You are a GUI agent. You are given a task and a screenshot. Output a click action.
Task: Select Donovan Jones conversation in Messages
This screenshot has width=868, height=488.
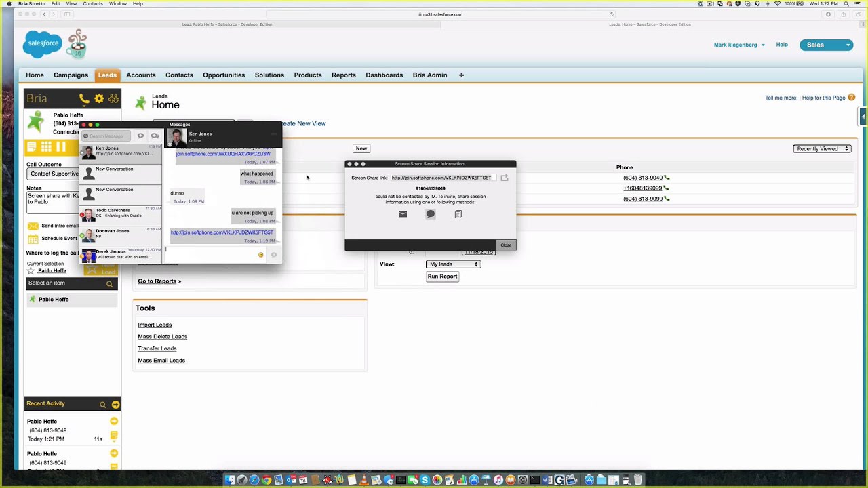121,235
